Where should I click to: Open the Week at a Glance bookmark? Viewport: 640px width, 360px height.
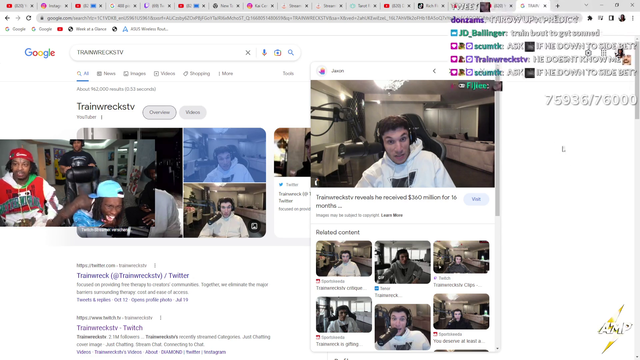pyautogui.click(x=87, y=29)
